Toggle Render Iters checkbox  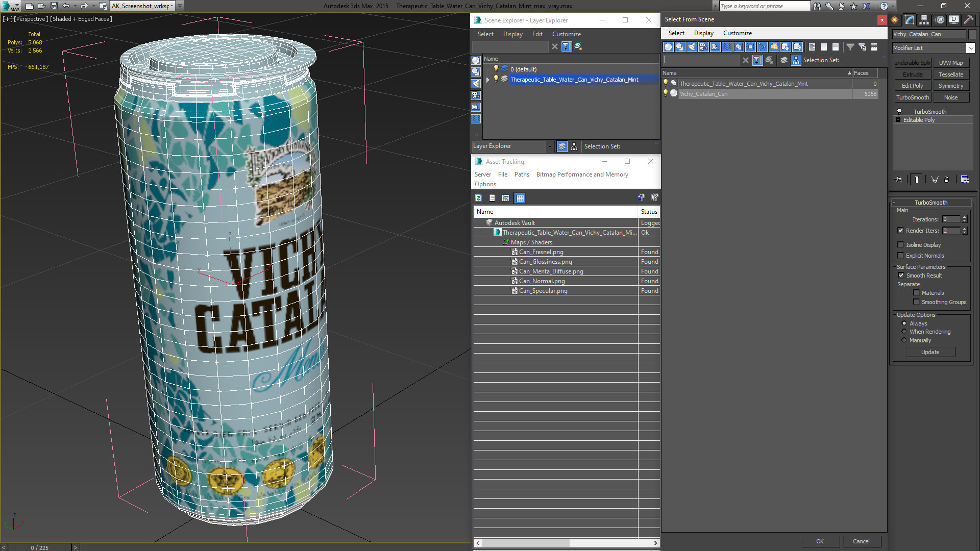pyautogui.click(x=901, y=231)
